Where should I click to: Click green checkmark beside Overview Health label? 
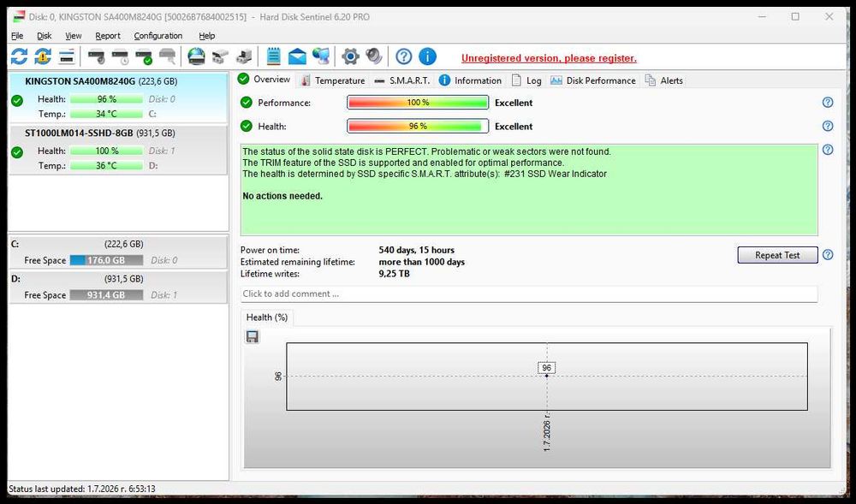[x=247, y=126]
